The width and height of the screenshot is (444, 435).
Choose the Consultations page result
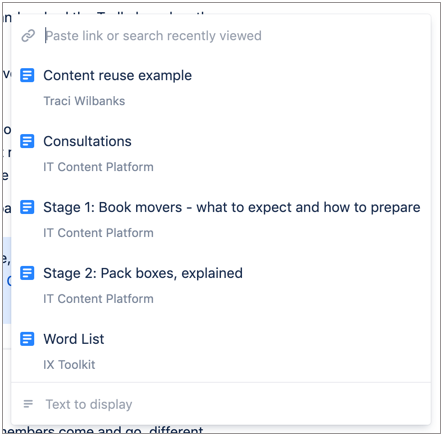point(221,154)
